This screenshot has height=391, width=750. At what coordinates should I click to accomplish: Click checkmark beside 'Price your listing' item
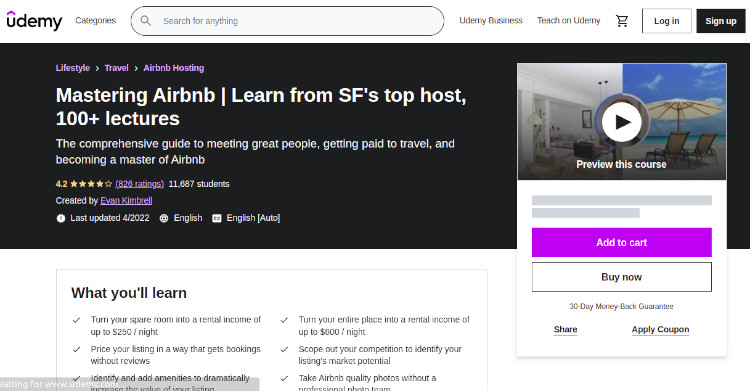pyautogui.click(x=76, y=349)
